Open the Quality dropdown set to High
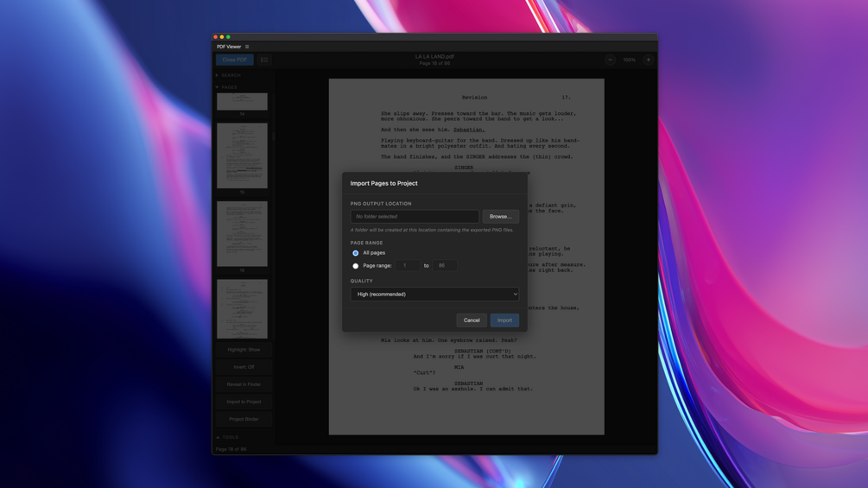 [434, 295]
